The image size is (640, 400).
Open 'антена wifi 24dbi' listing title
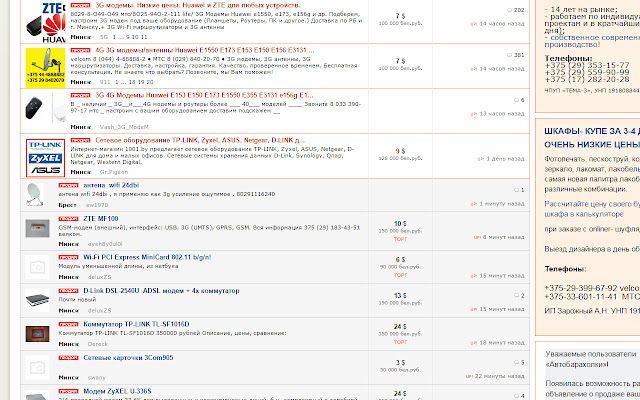coord(111,185)
